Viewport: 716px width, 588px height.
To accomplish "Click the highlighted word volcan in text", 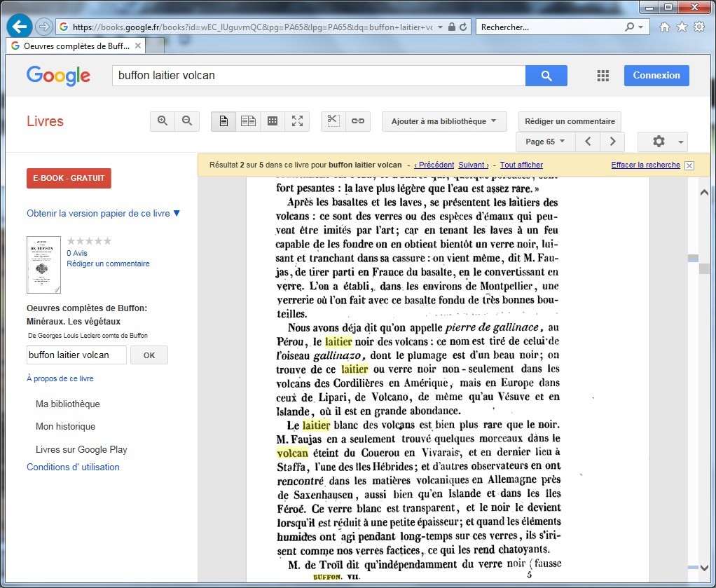I will [x=292, y=453].
